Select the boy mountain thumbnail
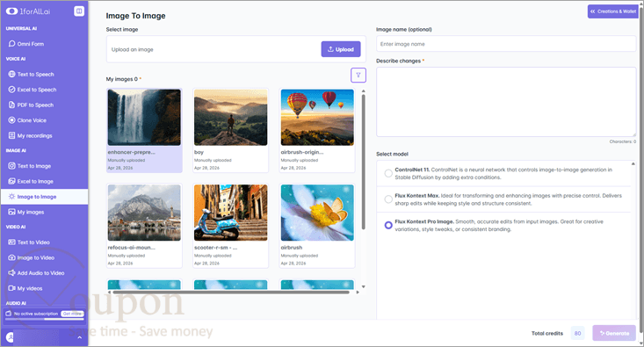644x347 pixels. click(x=230, y=118)
